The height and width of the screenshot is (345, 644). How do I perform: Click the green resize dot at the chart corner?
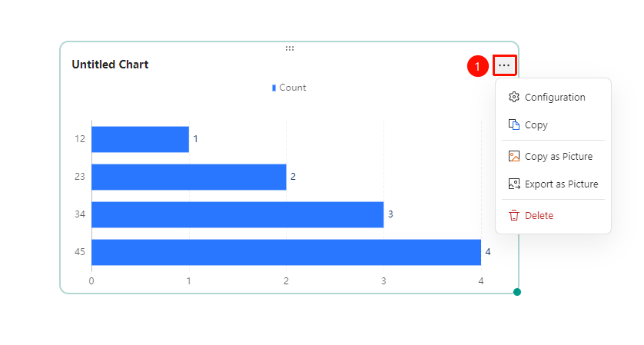(x=517, y=292)
